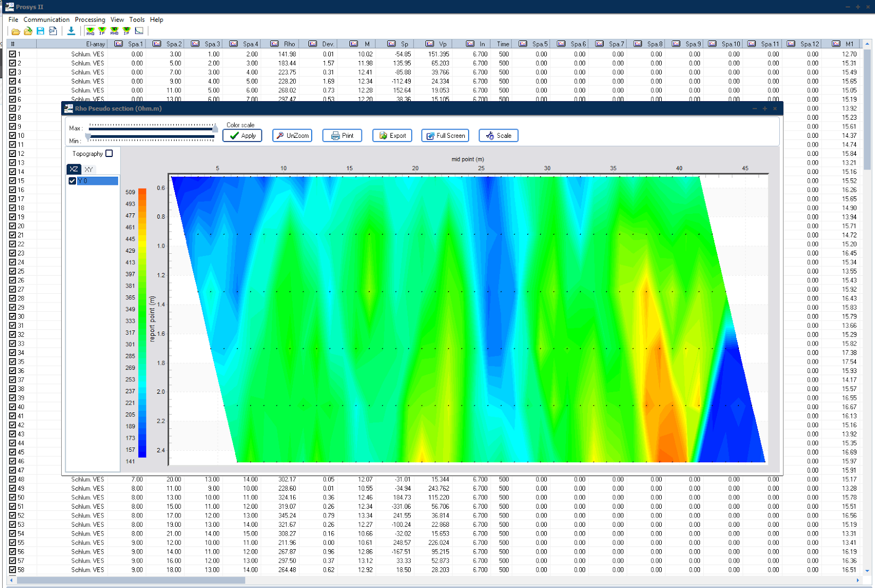Switch to the XZ tab
875x588 pixels.
74,170
